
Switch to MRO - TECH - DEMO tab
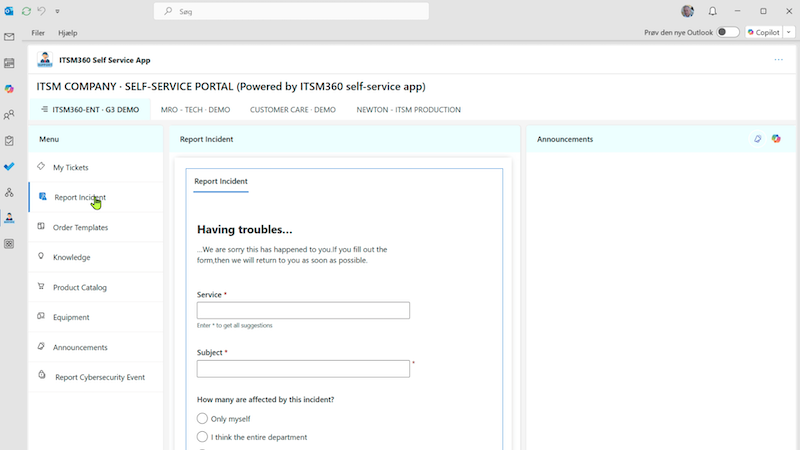pyautogui.click(x=195, y=110)
